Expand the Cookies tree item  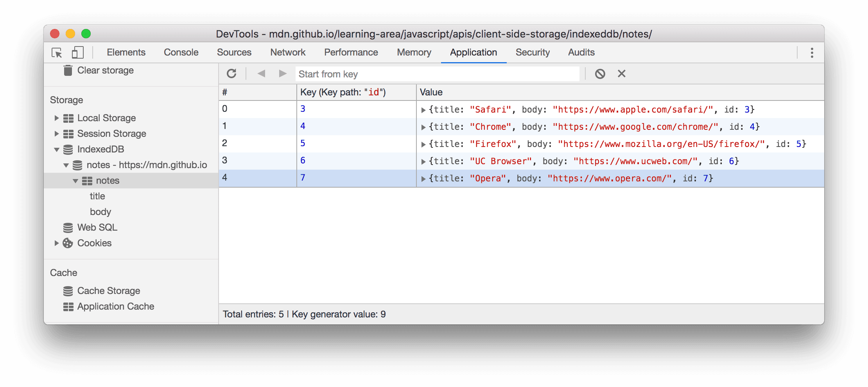(x=57, y=243)
